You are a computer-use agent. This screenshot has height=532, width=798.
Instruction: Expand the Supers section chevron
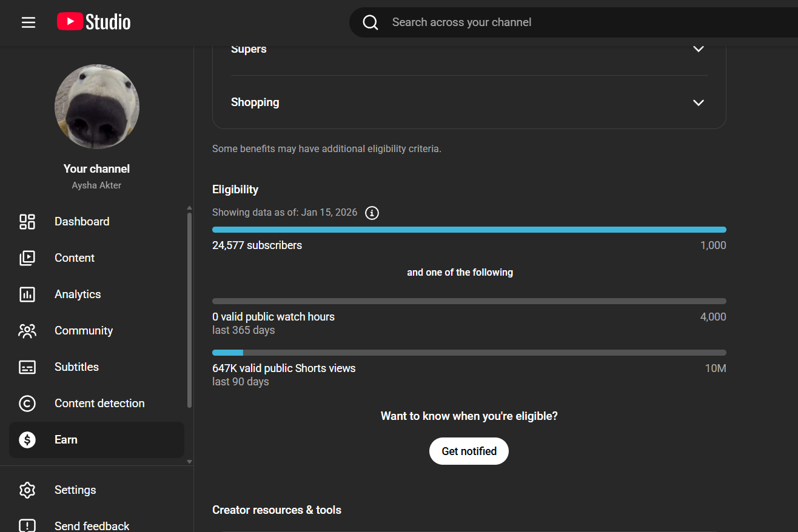pyautogui.click(x=699, y=49)
